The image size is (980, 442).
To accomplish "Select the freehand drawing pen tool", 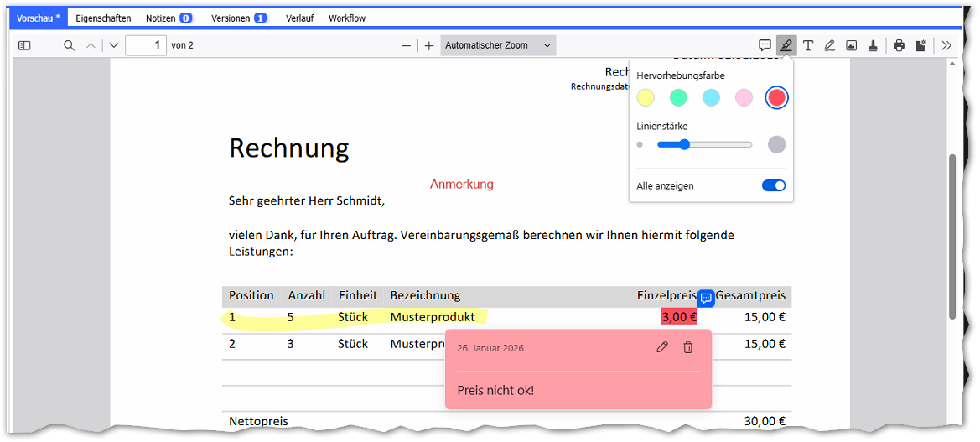I will point(829,45).
